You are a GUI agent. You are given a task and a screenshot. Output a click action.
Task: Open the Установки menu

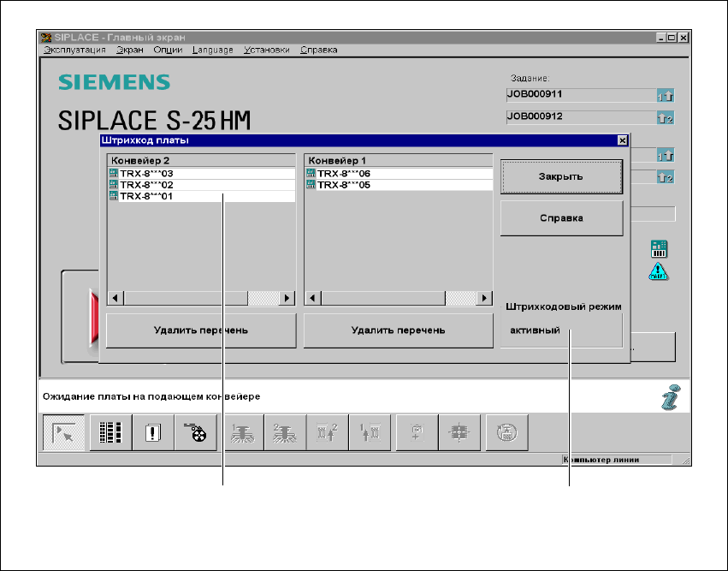pos(266,50)
